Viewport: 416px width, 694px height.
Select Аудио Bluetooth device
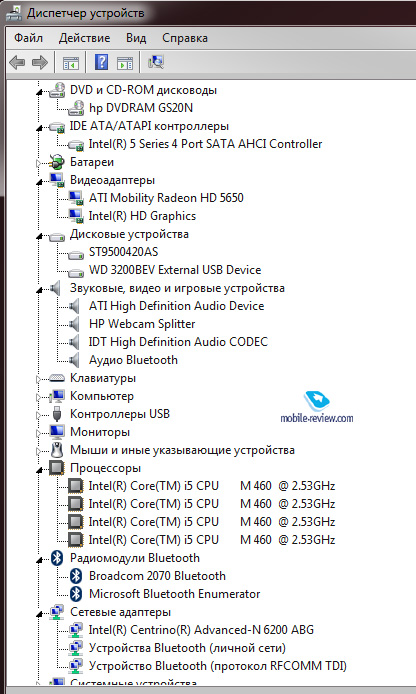(x=133, y=360)
